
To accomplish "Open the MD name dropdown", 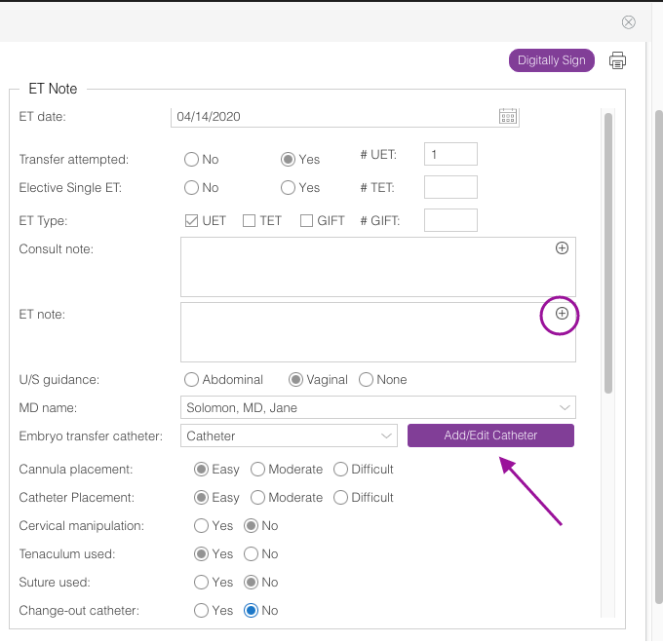I will pyautogui.click(x=378, y=407).
